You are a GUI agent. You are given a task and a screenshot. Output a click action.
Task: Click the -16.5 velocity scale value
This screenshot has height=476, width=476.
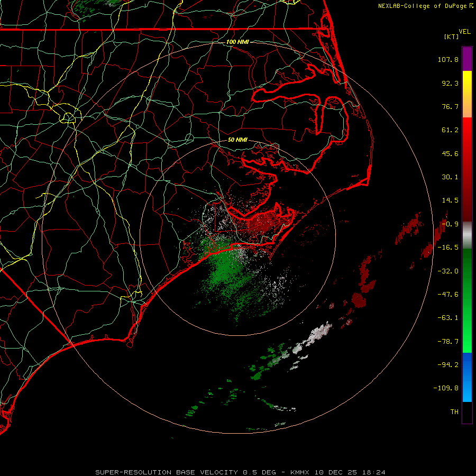(448, 248)
